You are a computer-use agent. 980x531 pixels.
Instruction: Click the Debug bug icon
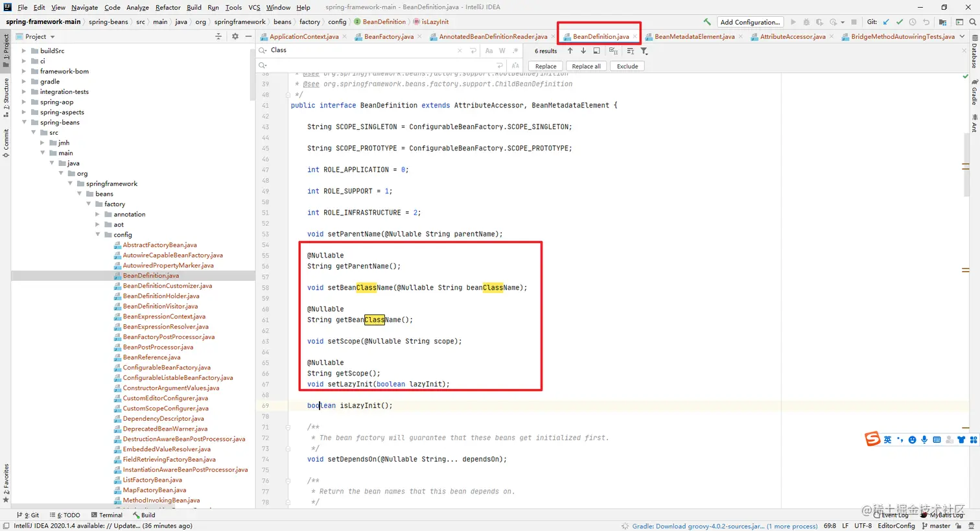(x=806, y=21)
